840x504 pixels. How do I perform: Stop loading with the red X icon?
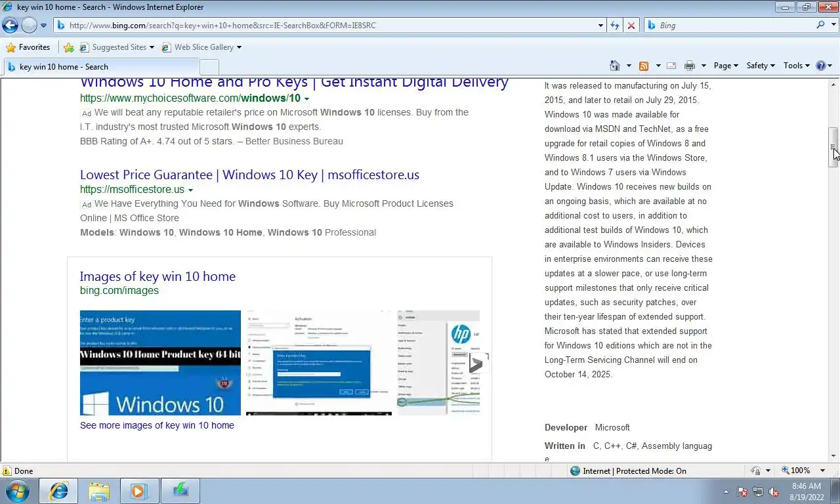(631, 26)
